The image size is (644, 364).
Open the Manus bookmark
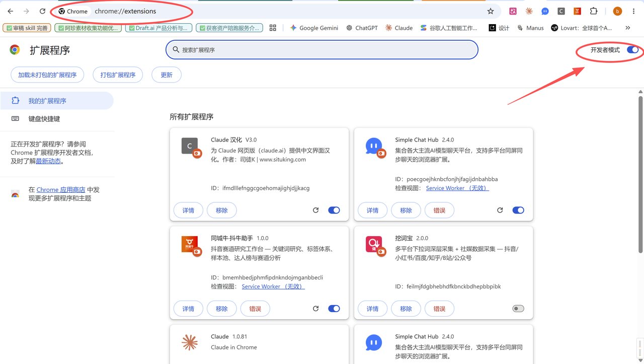[x=530, y=28]
